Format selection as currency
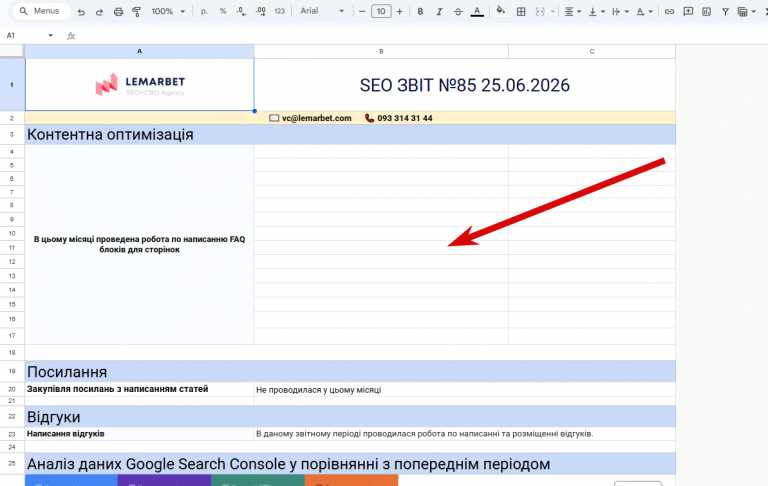The width and height of the screenshot is (768, 486). (x=204, y=11)
